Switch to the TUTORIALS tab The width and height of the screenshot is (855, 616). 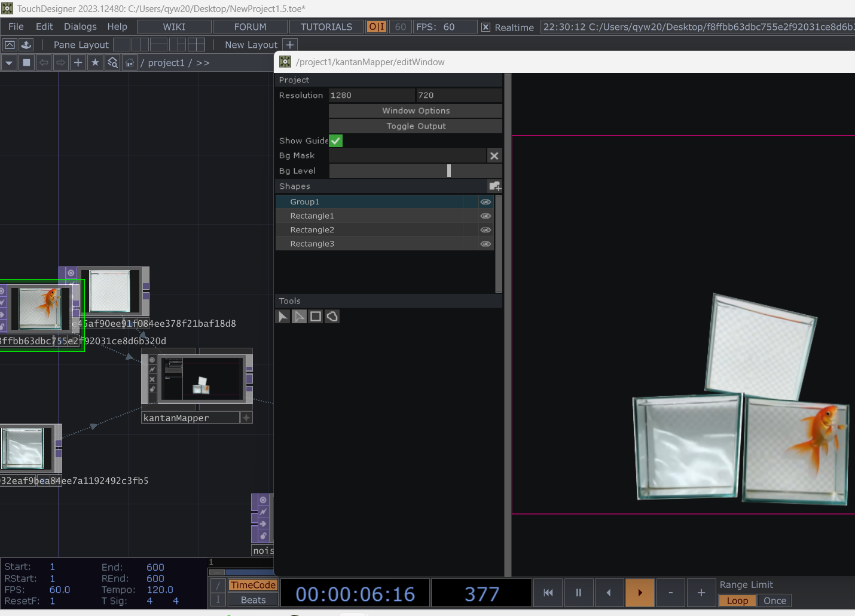[x=326, y=26]
